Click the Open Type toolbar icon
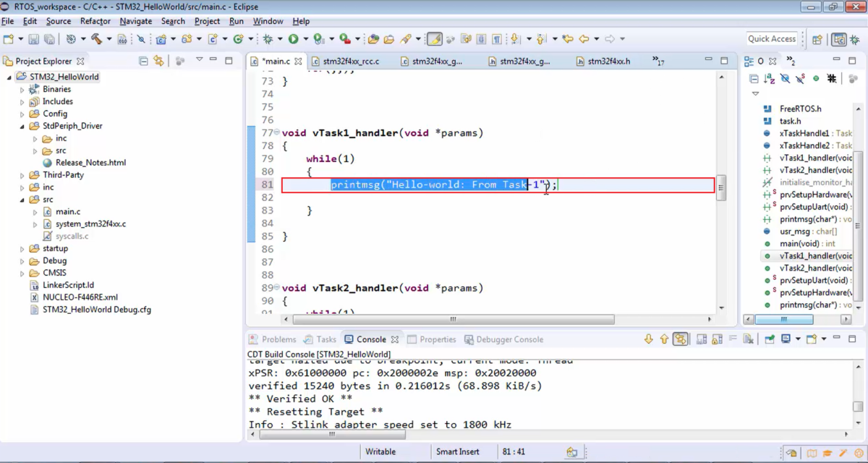The width and height of the screenshot is (868, 463). [373, 39]
